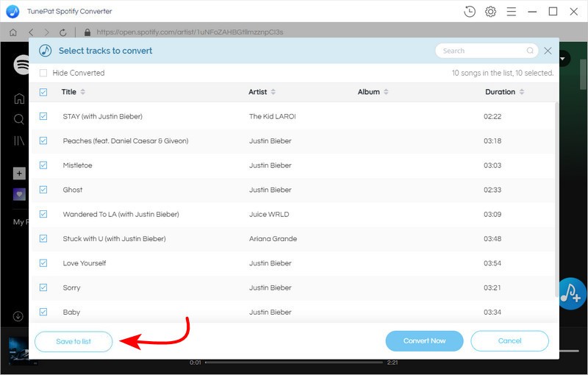Click the TunePat app logo

(12, 12)
